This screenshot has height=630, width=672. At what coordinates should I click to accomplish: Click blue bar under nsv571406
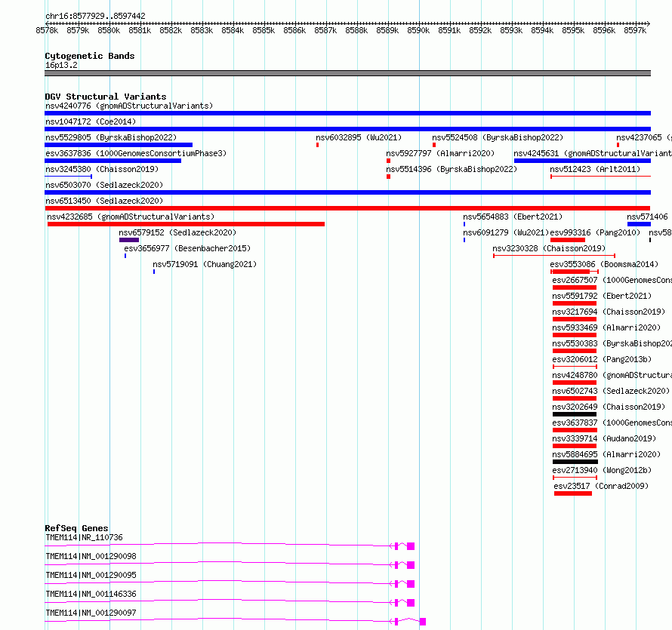(x=639, y=224)
